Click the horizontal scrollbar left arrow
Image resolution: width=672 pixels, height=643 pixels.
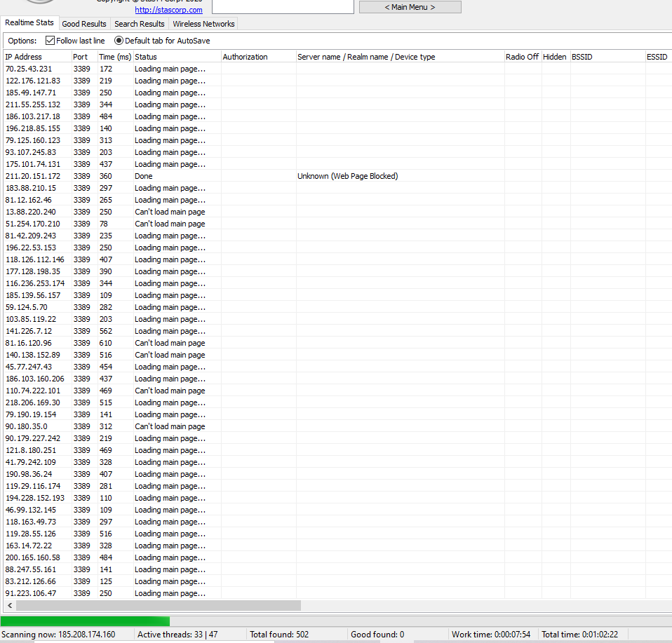click(x=10, y=605)
